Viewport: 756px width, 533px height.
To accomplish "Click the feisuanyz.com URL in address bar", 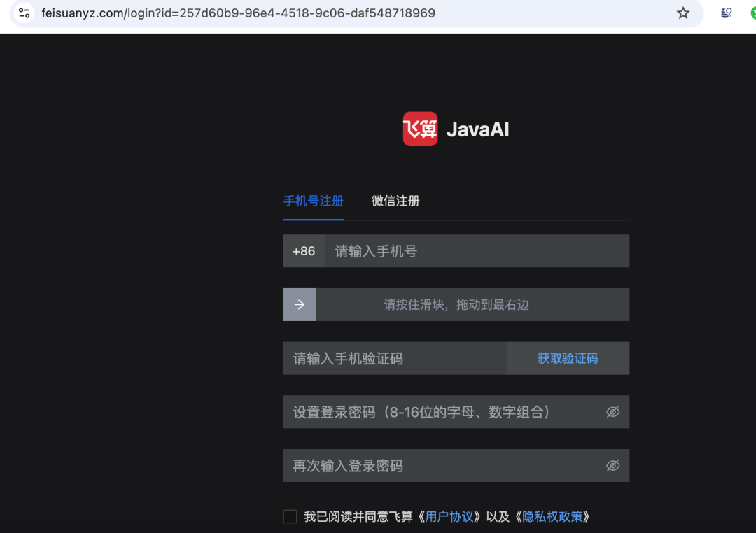I will 238,13.
